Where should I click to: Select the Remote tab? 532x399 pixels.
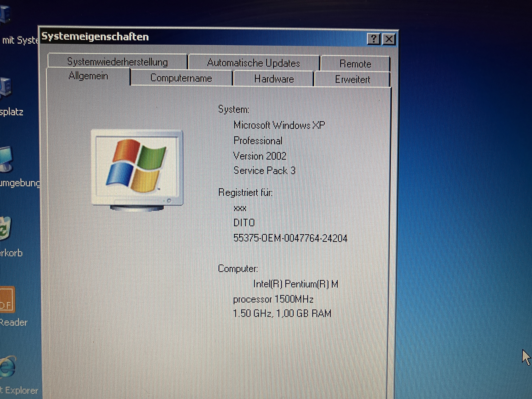[355, 64]
